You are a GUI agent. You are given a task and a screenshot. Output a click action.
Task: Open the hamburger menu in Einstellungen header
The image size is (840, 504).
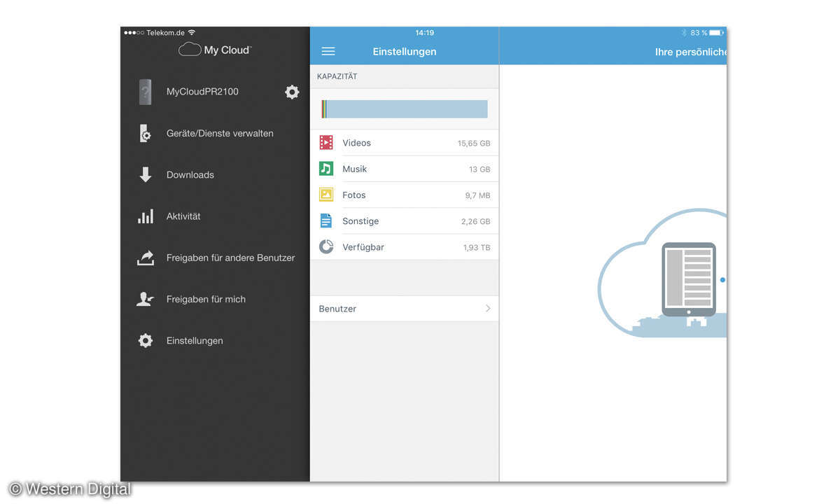point(328,52)
